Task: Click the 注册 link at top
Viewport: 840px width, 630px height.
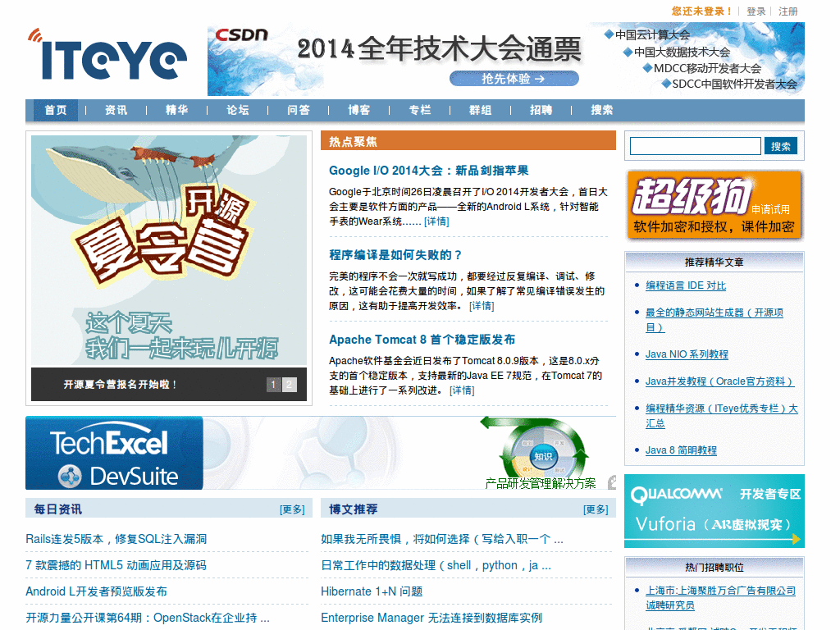Action: (x=788, y=11)
